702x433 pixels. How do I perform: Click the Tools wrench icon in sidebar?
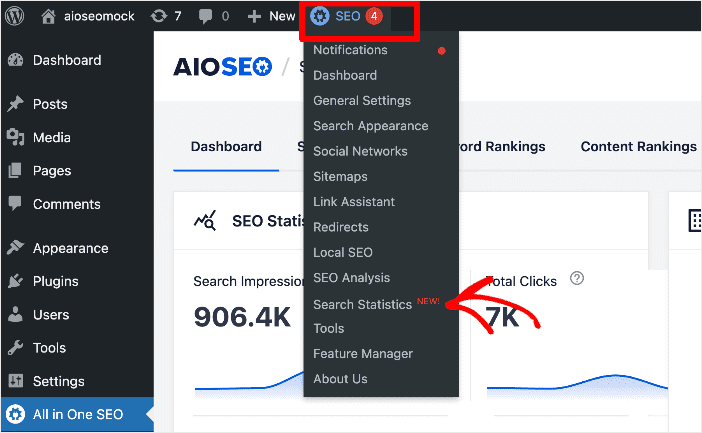click(15, 347)
